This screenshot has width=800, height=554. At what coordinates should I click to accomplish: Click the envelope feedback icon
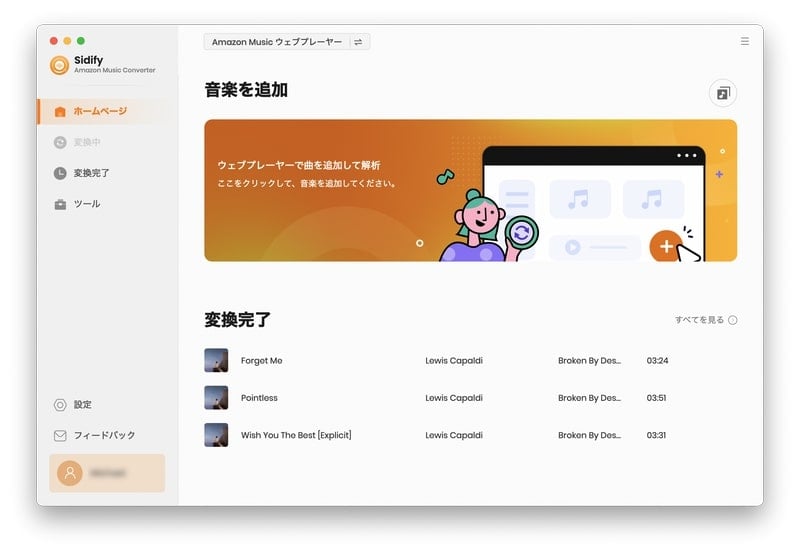[x=60, y=435]
